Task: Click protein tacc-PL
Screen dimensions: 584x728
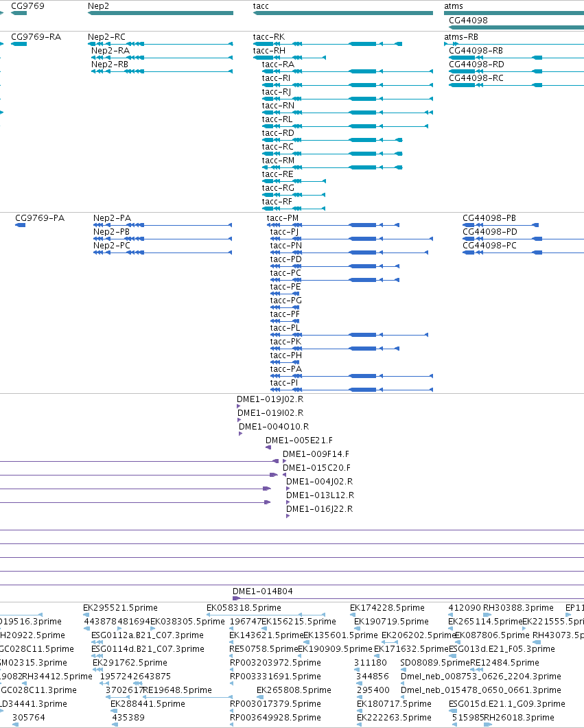Action: [285, 328]
